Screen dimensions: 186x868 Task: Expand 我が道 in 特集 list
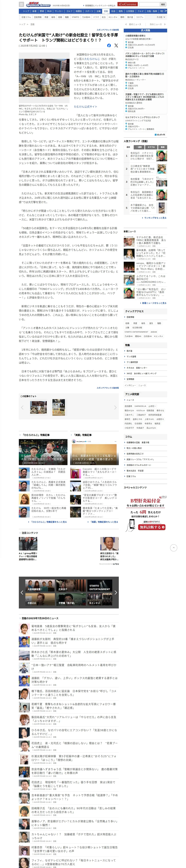click(145, 351)
